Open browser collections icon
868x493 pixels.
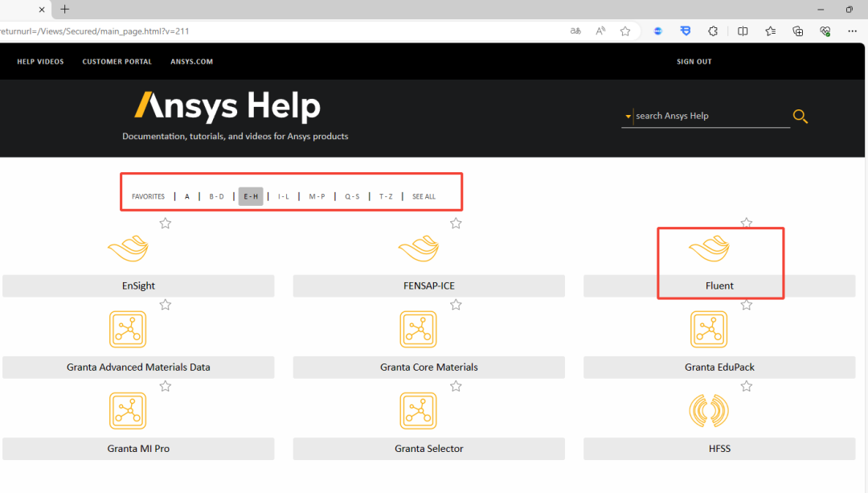click(798, 31)
